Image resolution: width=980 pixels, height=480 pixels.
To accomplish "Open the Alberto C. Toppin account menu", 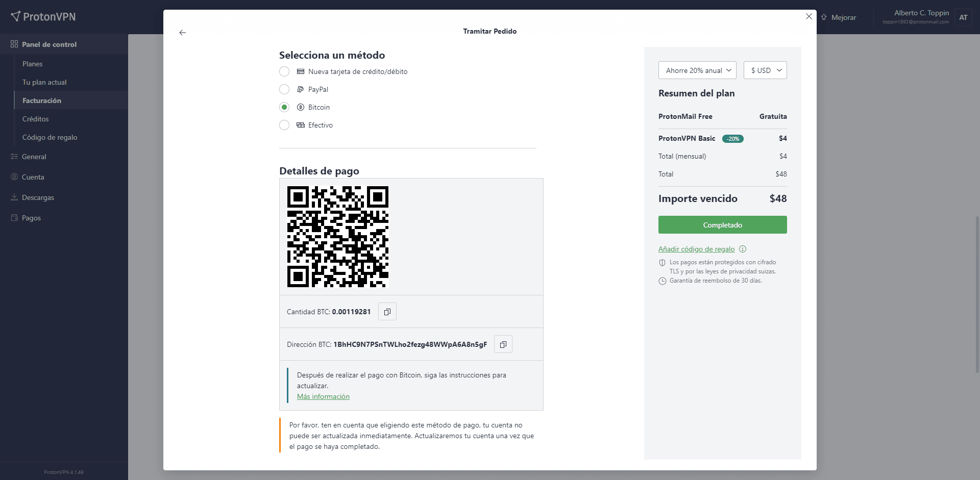I will click(x=921, y=13).
